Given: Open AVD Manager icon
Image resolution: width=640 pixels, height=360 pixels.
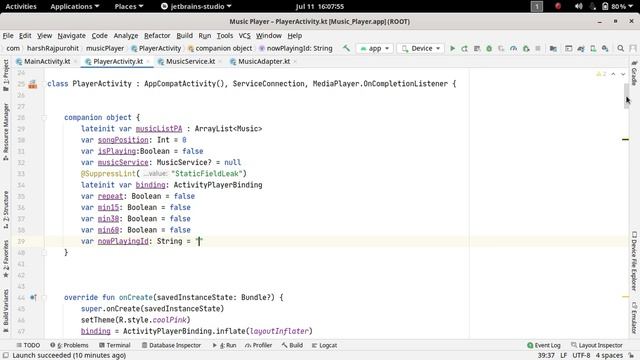Looking at the screenshot, I should (x=593, y=48).
